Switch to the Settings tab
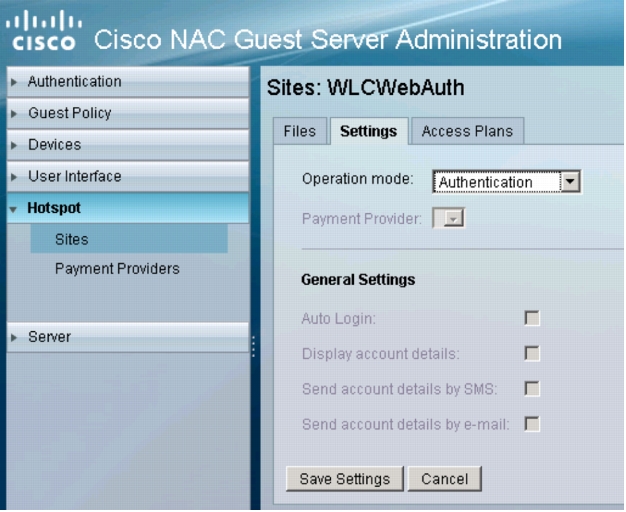This screenshot has height=512, width=626. pyautogui.click(x=368, y=131)
